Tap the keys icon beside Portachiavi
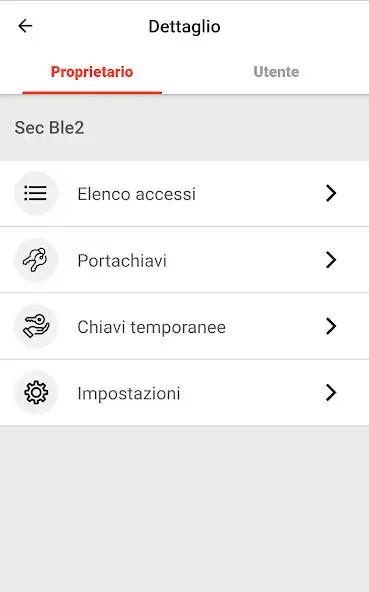Image resolution: width=369 pixels, height=592 pixels. pyautogui.click(x=36, y=260)
